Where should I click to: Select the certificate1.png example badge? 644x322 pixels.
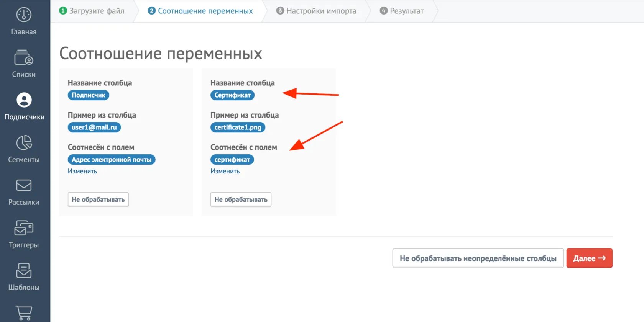pyautogui.click(x=238, y=127)
